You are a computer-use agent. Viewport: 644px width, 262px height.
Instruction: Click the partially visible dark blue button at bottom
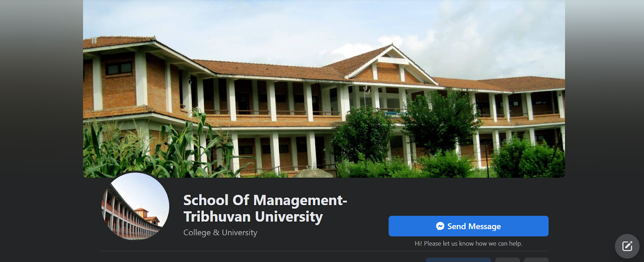[458, 260]
